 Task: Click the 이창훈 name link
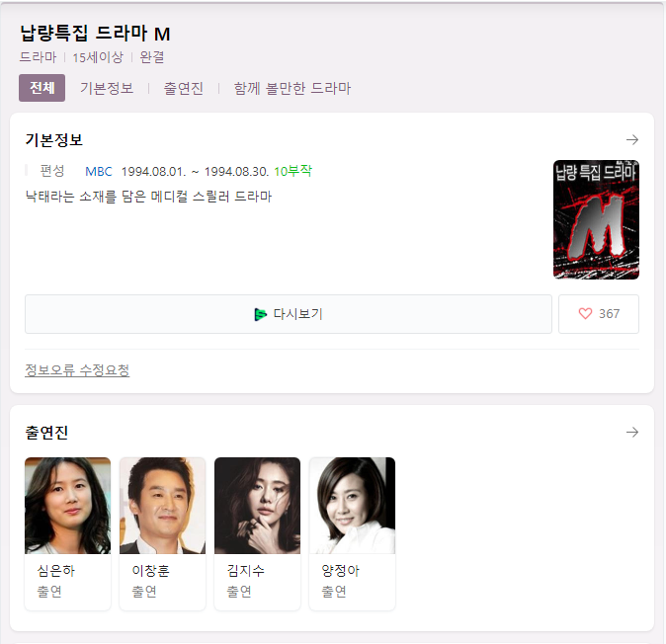tap(151, 571)
